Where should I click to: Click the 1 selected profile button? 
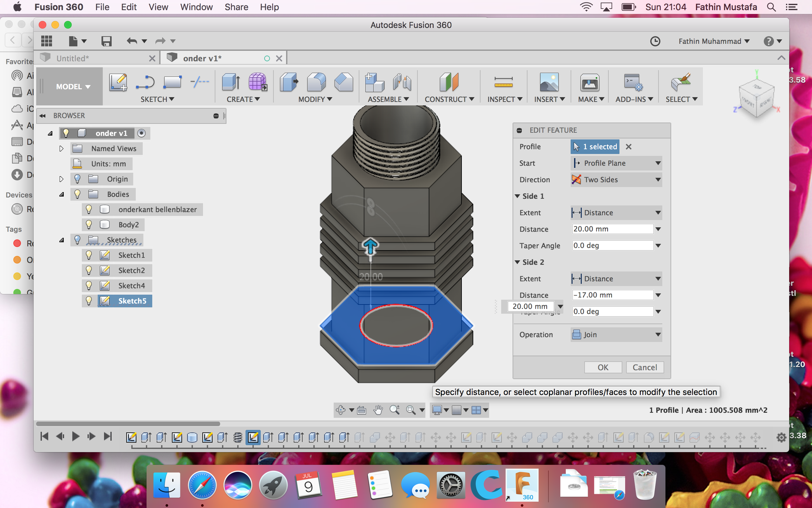(595, 147)
